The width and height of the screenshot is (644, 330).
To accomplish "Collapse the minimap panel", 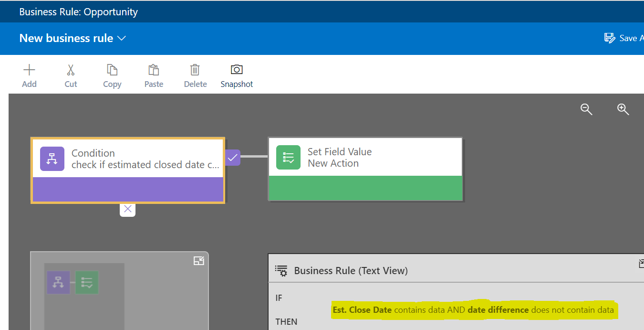I will [x=198, y=261].
